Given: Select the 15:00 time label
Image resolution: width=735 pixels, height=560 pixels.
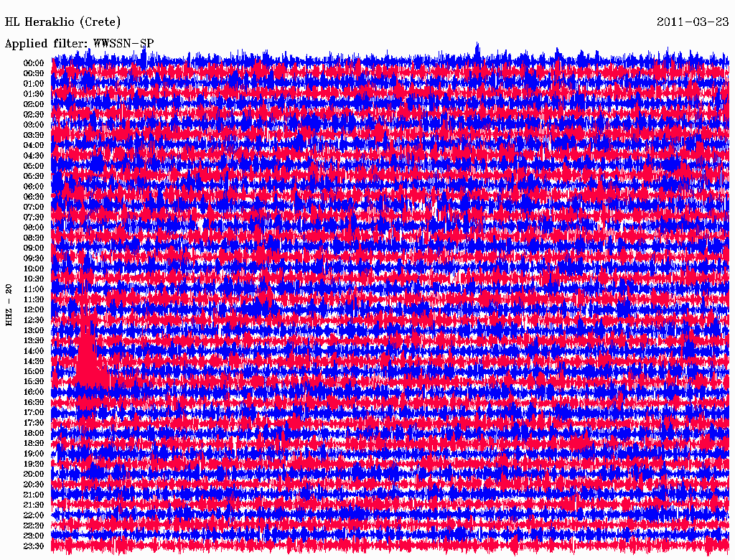Looking at the screenshot, I should click(x=34, y=371).
